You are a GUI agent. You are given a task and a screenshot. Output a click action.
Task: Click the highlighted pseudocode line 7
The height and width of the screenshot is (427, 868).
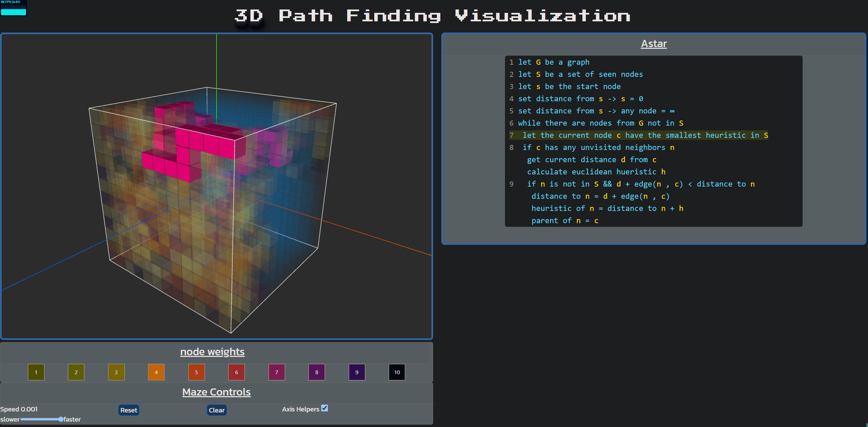pos(640,135)
